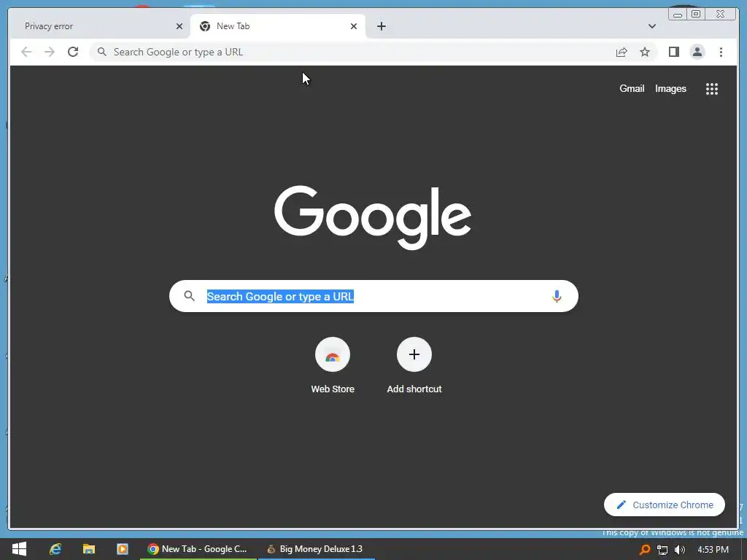The image size is (747, 560).
Task: Open the Images link
Action: coord(670,88)
